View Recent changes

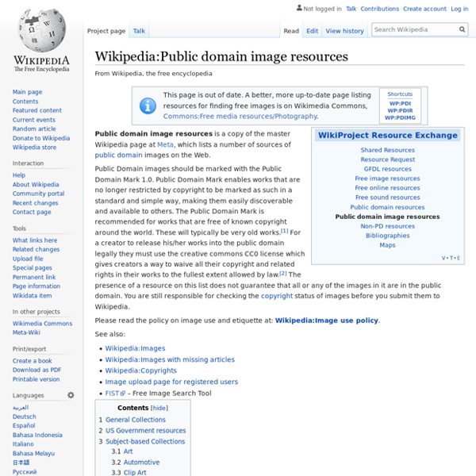click(x=35, y=203)
